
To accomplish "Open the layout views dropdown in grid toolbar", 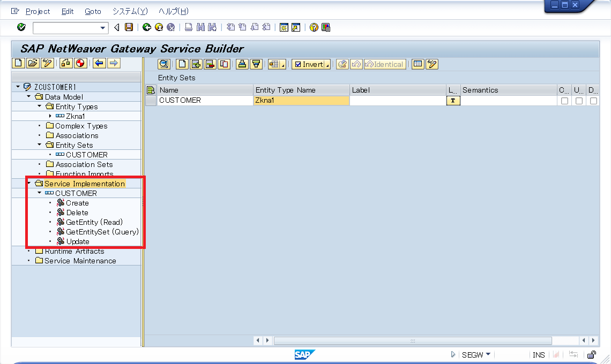I will (x=277, y=64).
